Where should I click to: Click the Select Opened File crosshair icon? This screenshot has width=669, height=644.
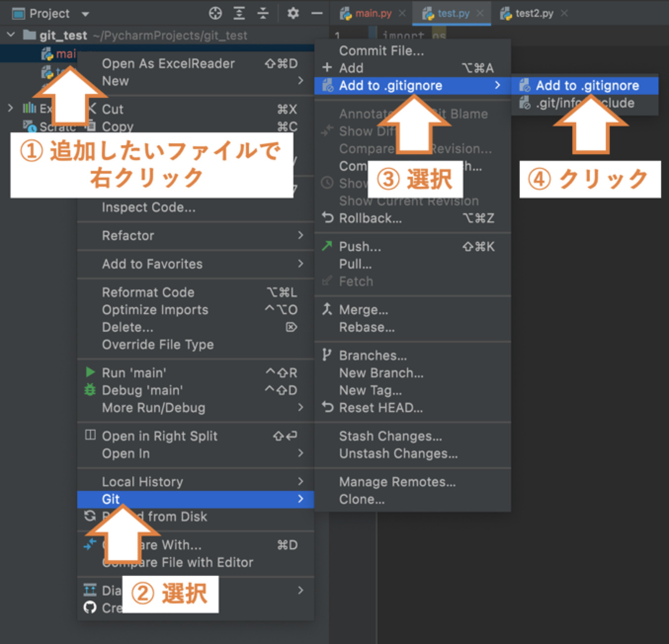[215, 13]
